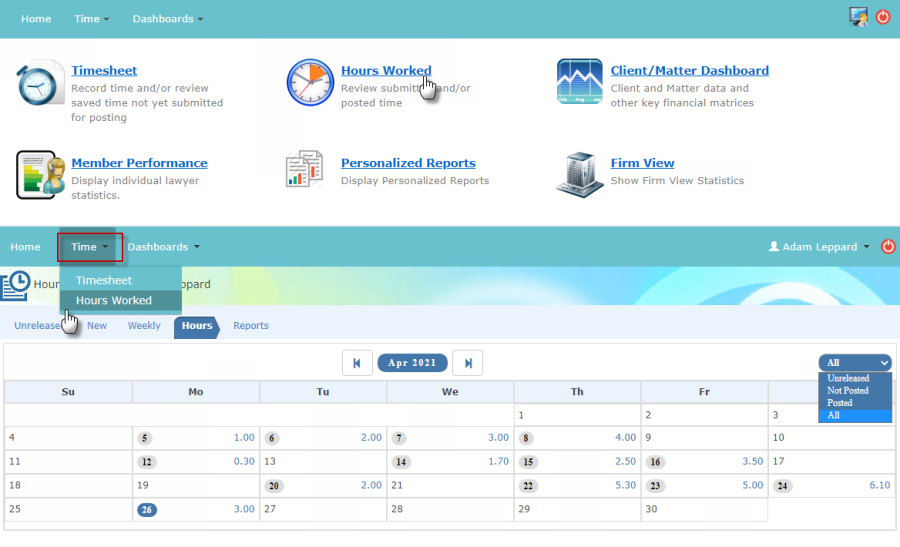Screen dimensions: 900x547
Task: Open the Hours Worked link
Action: (x=386, y=71)
